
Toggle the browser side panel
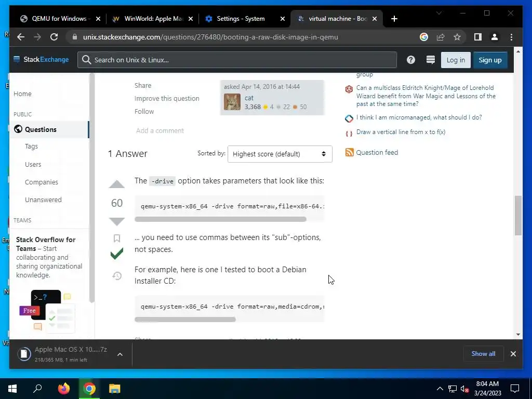point(478,37)
